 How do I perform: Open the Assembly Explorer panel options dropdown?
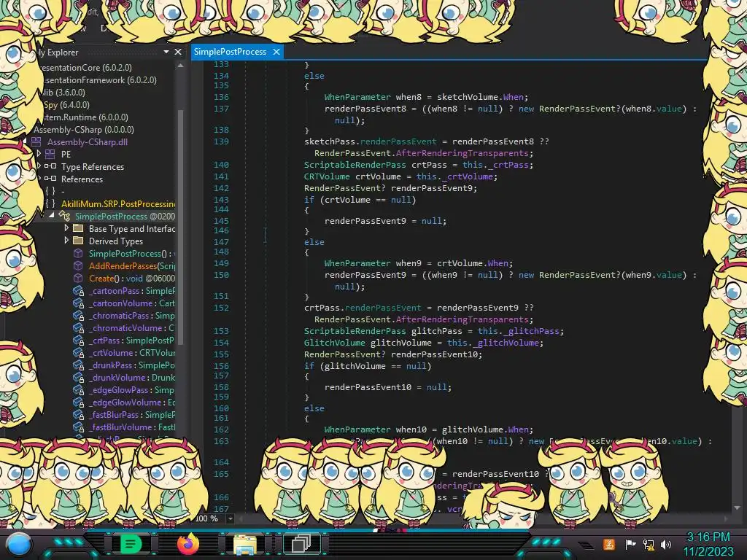166,52
